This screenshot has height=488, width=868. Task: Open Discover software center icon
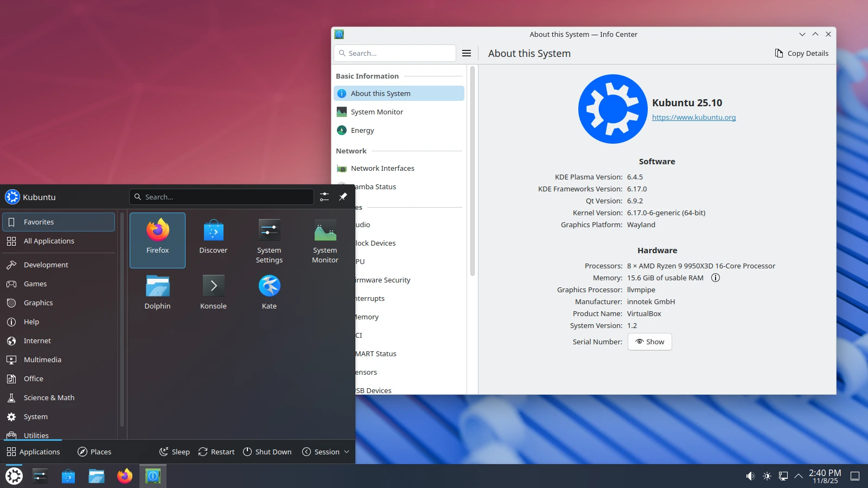[x=213, y=240]
